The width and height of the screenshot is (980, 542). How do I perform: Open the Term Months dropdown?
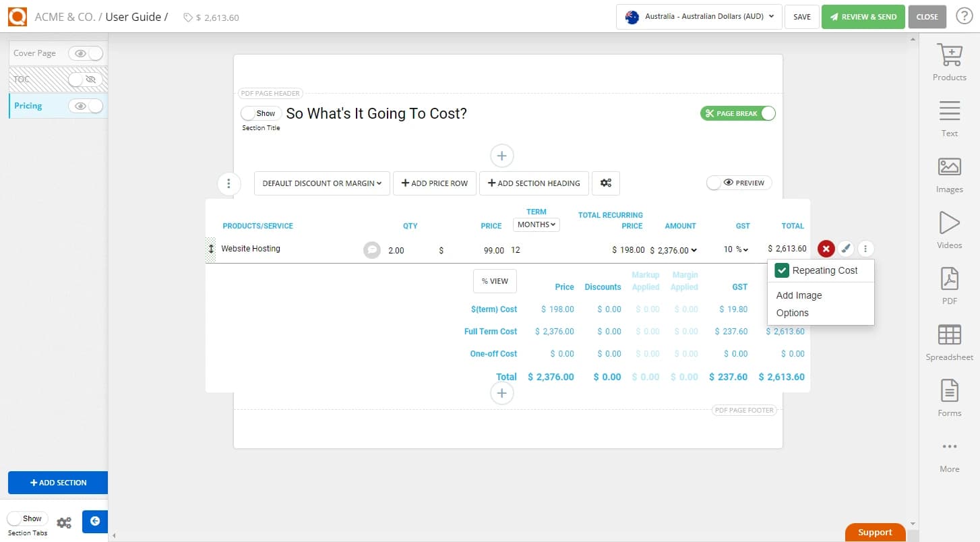point(536,224)
